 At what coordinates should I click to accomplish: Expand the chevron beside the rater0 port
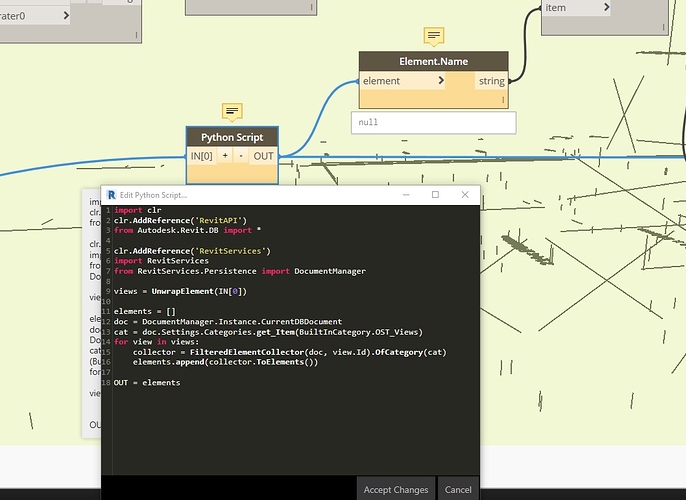point(66,16)
